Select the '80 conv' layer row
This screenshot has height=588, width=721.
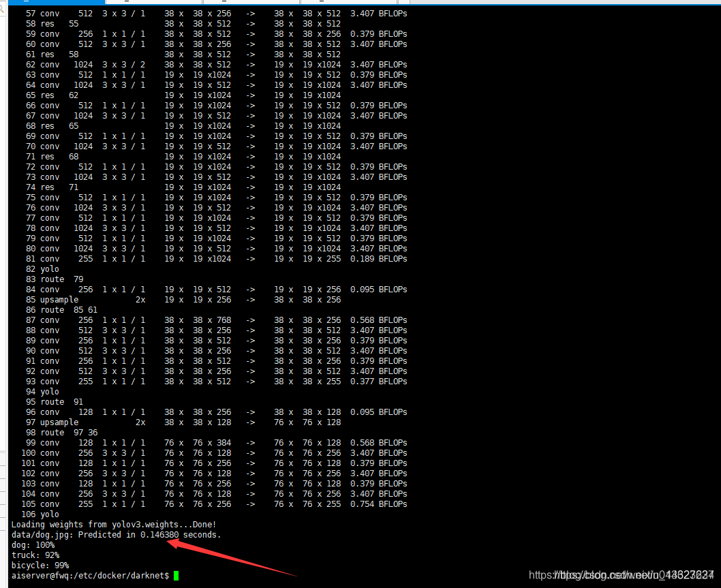pyautogui.click(x=216, y=249)
